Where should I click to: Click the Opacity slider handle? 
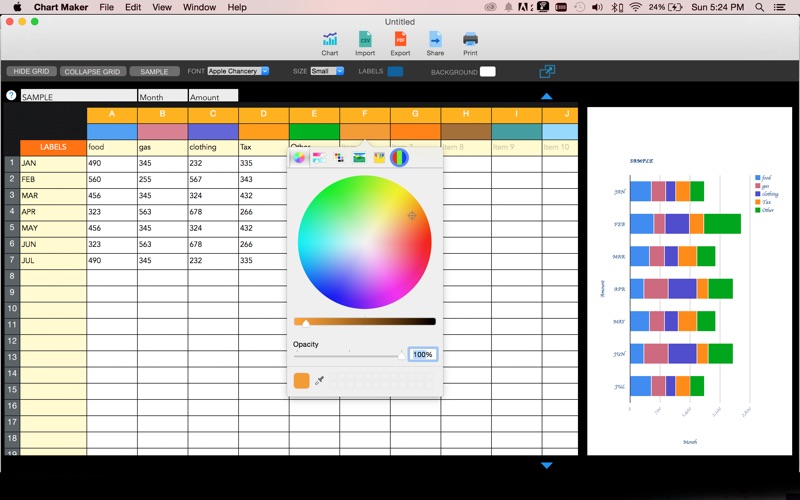coord(401,356)
